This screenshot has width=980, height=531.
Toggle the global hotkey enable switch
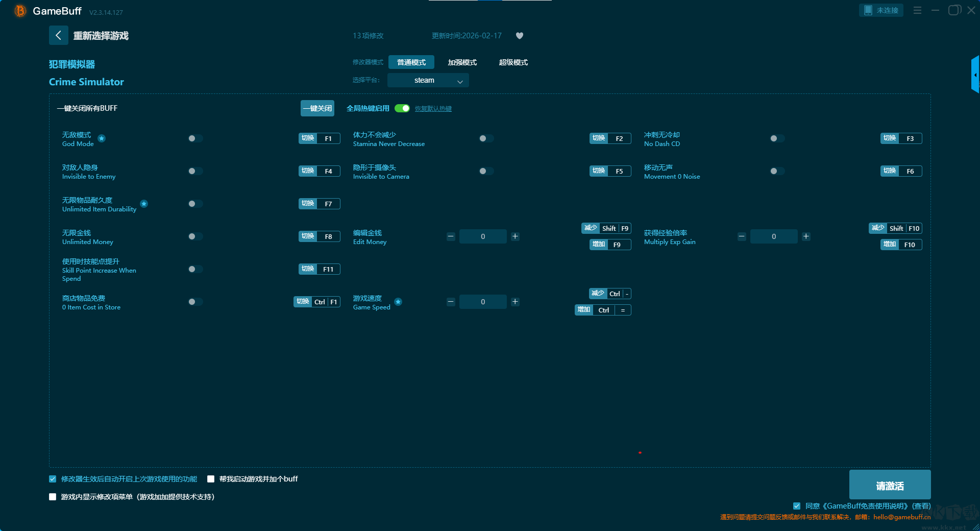click(x=402, y=108)
